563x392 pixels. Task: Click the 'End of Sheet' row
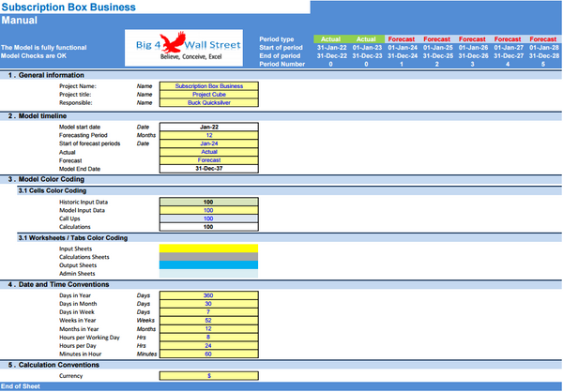(x=21, y=386)
